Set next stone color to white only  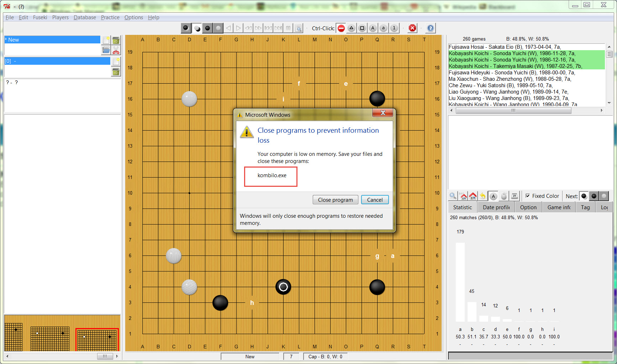(x=604, y=196)
